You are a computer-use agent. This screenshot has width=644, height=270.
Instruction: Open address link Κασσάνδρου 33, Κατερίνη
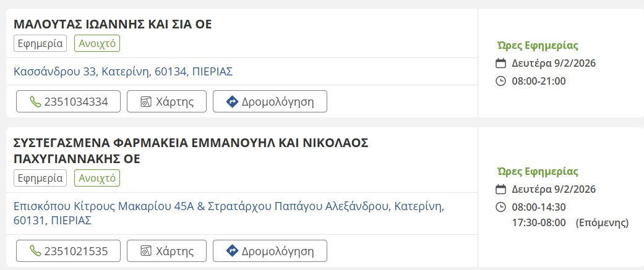coord(123,72)
